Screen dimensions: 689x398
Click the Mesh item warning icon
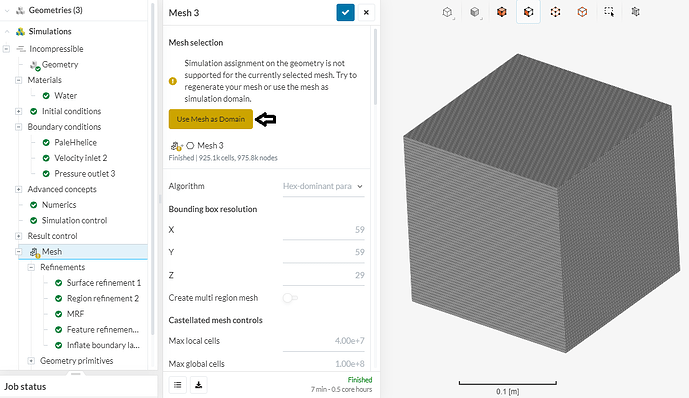[x=38, y=256]
